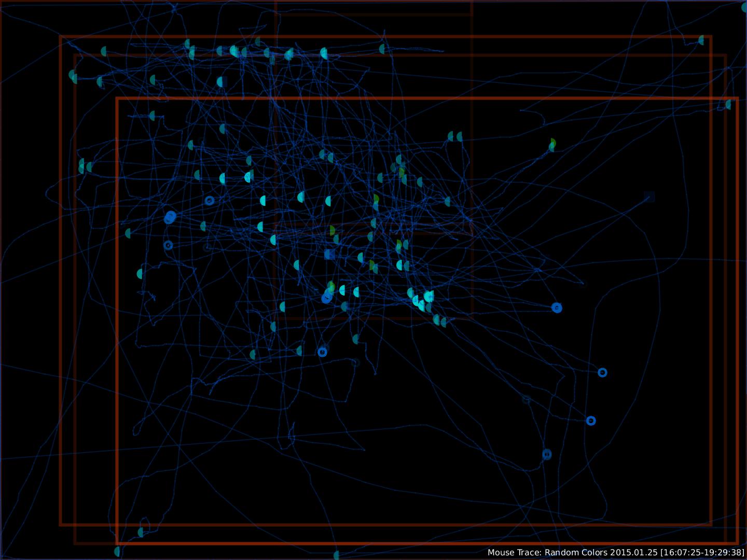Click the large filled blue ring right of center
The height and width of the screenshot is (560, 747).
click(557, 308)
